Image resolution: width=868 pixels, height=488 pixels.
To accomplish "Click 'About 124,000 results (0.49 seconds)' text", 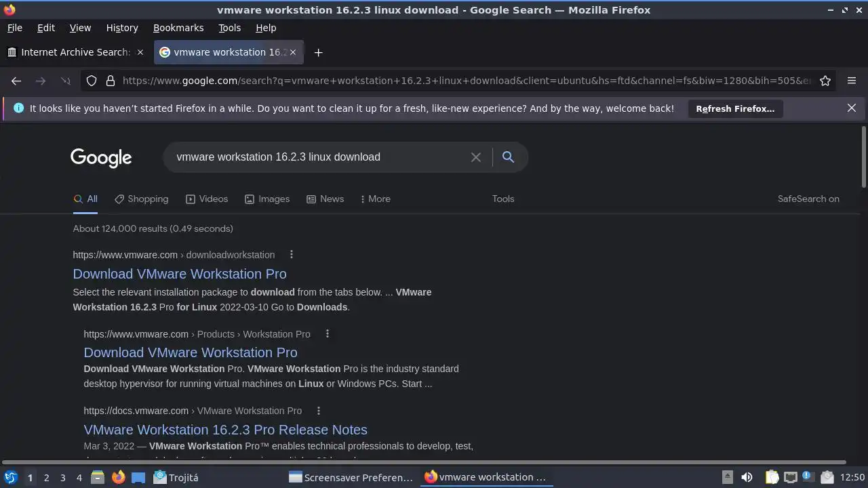I will (153, 228).
